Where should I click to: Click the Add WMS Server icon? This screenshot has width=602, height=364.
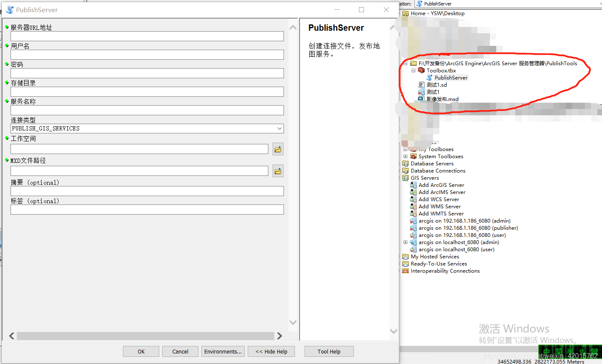coord(413,206)
